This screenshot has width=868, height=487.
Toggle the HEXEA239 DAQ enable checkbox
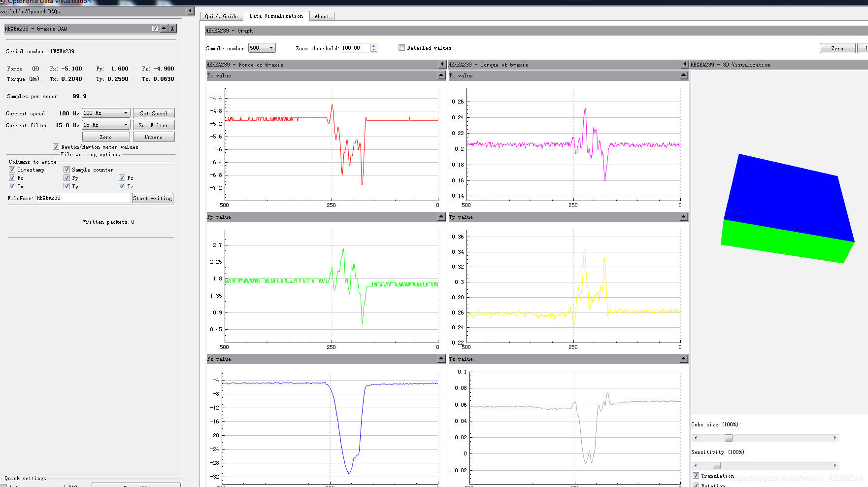coord(155,29)
